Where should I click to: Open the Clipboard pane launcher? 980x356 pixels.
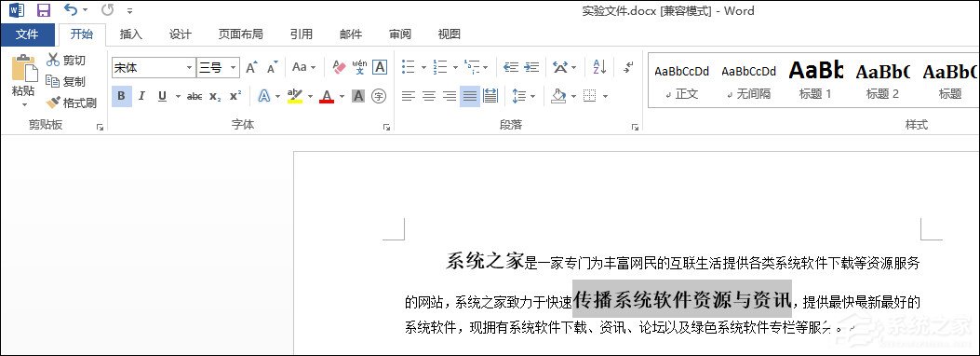[x=100, y=127]
